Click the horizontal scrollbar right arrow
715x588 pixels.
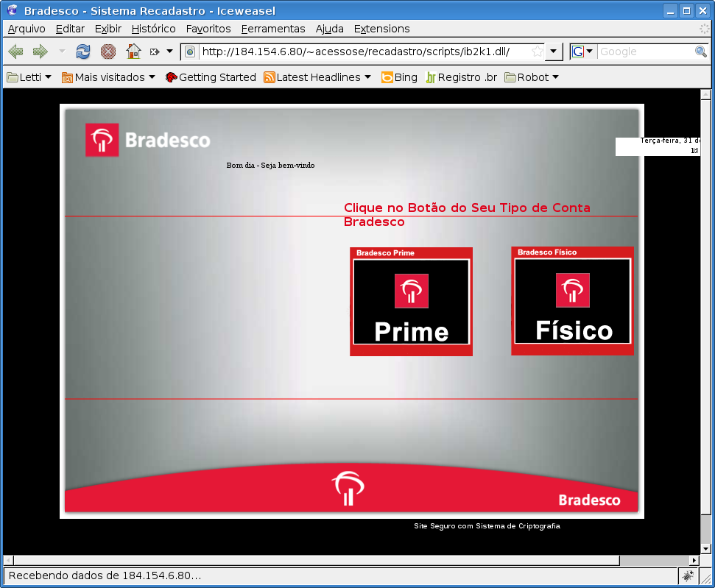pyautogui.click(x=694, y=560)
